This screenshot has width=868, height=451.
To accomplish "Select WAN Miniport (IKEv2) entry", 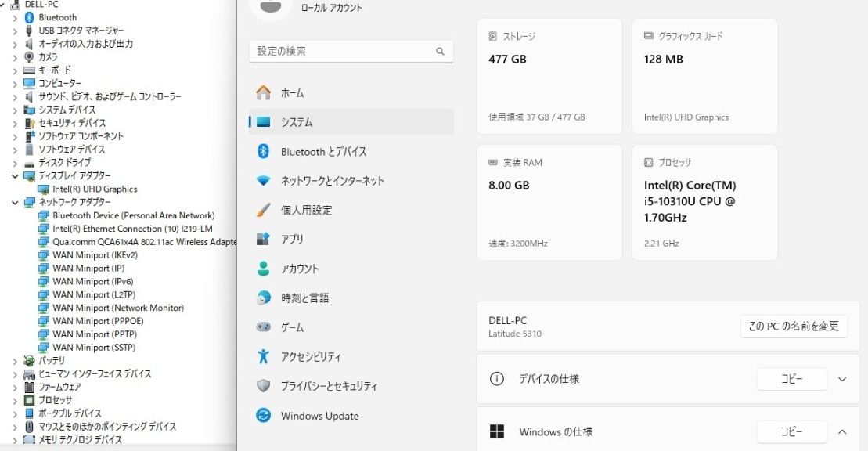I will (x=88, y=255).
